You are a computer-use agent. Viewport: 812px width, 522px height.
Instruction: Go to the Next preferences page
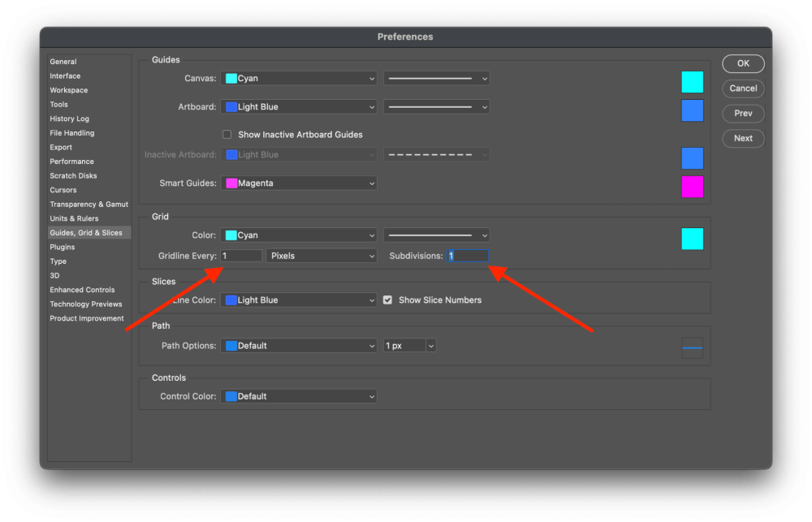(742, 138)
